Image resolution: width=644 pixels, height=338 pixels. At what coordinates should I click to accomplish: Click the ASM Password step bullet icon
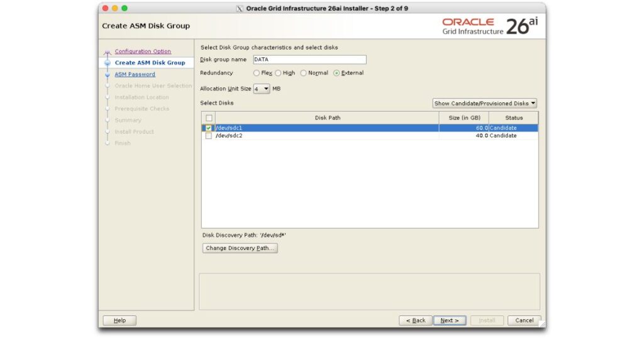[x=108, y=75]
